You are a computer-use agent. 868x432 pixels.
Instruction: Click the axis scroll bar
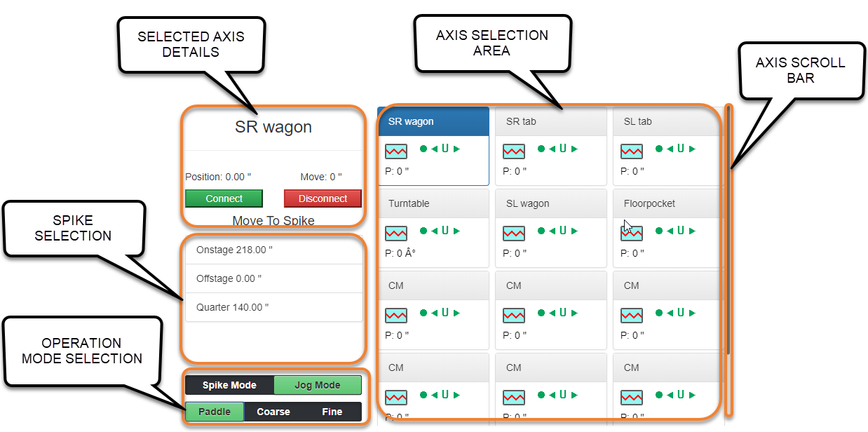tap(728, 231)
